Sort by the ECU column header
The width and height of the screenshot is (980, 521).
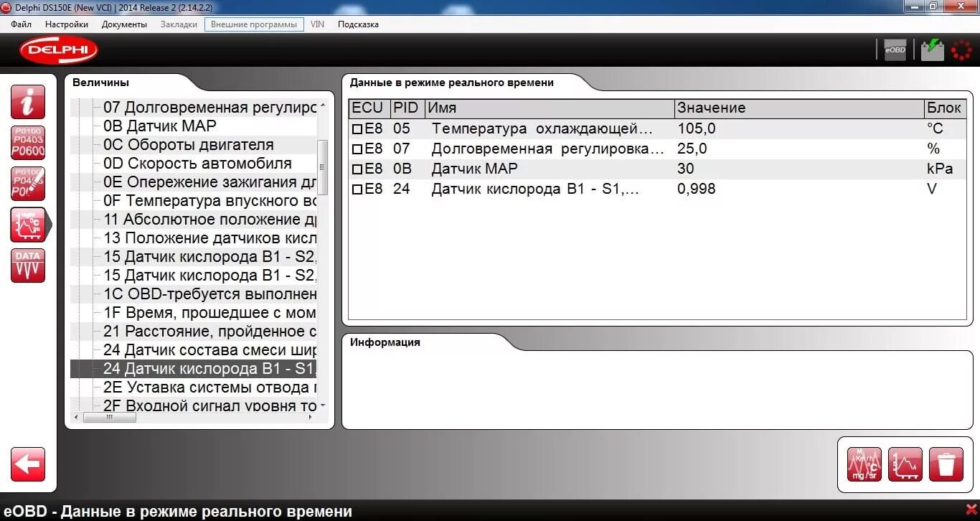point(369,108)
